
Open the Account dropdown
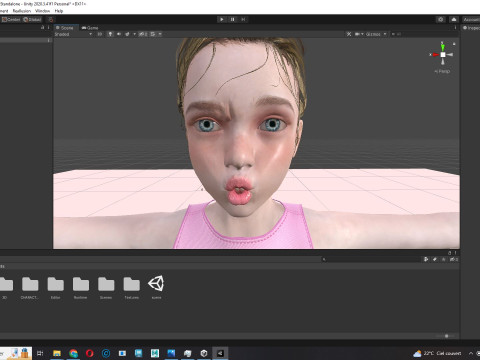[x=471, y=19]
